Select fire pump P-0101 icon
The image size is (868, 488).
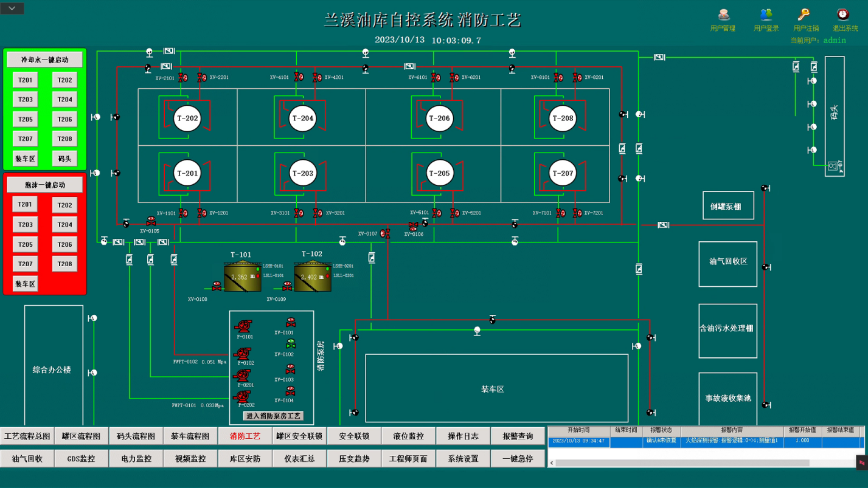tap(243, 326)
